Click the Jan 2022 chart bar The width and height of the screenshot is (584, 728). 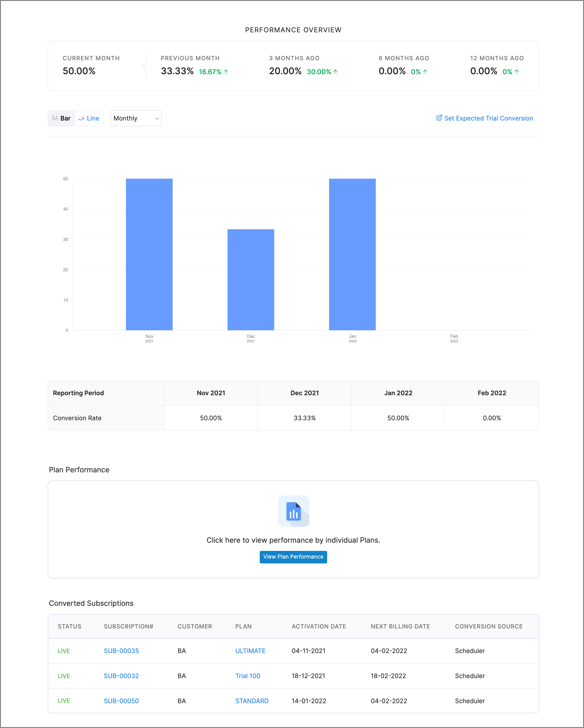point(352,254)
